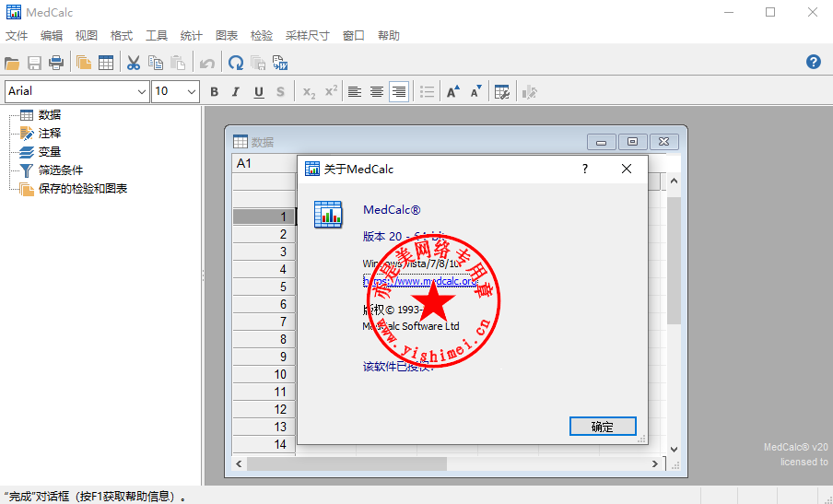
Task: Open the 工具 menu
Action: coord(157,36)
